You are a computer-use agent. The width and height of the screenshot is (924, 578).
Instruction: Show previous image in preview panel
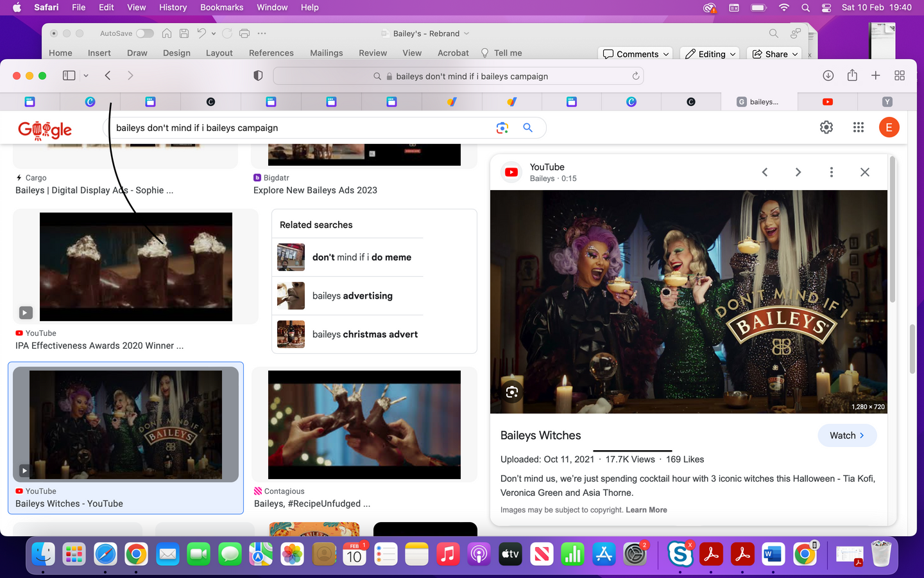coord(765,172)
